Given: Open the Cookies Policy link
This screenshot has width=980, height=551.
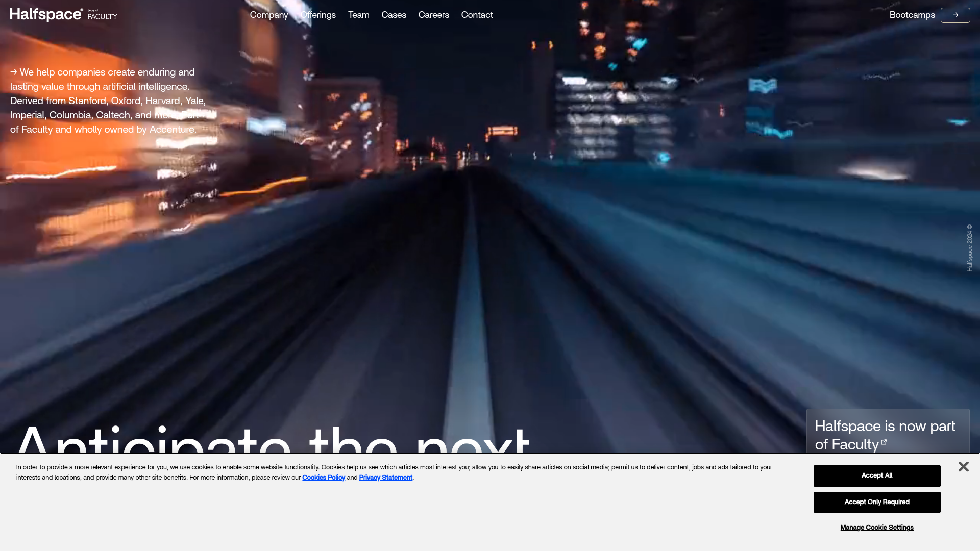Looking at the screenshot, I should click(x=324, y=478).
